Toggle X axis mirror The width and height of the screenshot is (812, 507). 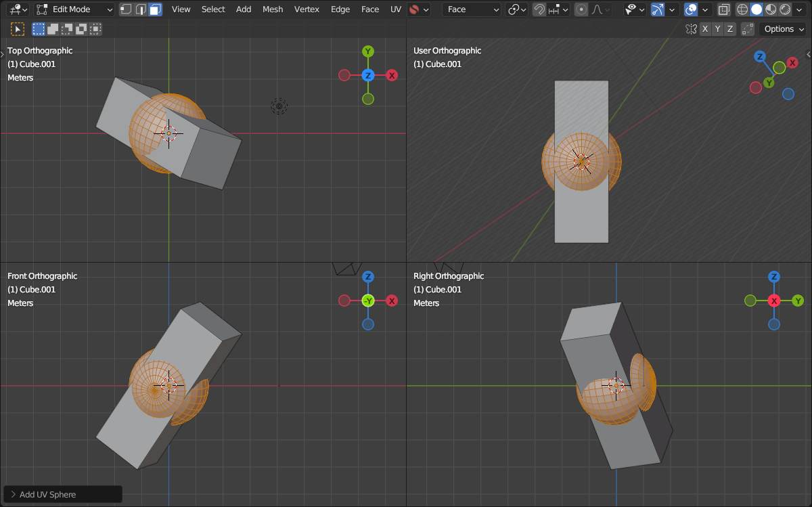coord(705,29)
